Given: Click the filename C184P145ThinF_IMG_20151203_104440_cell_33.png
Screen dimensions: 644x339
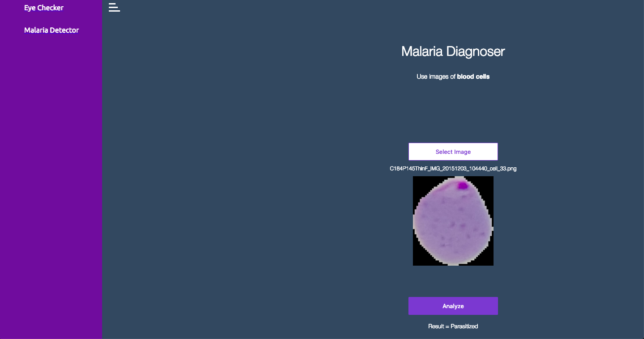Looking at the screenshot, I should (x=453, y=169).
